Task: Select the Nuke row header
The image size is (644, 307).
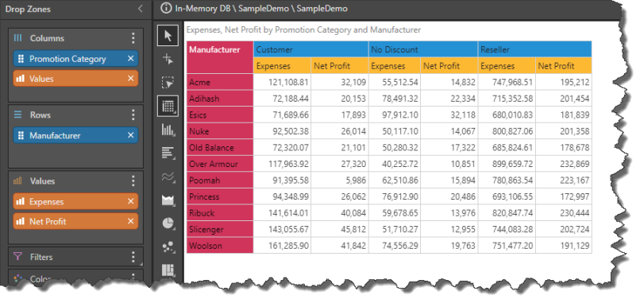Action: pos(220,131)
